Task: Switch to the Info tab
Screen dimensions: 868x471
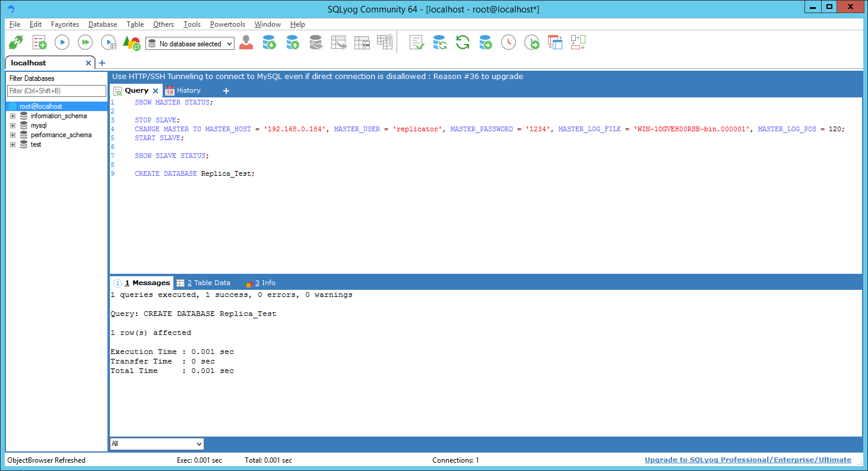Action: [259, 283]
